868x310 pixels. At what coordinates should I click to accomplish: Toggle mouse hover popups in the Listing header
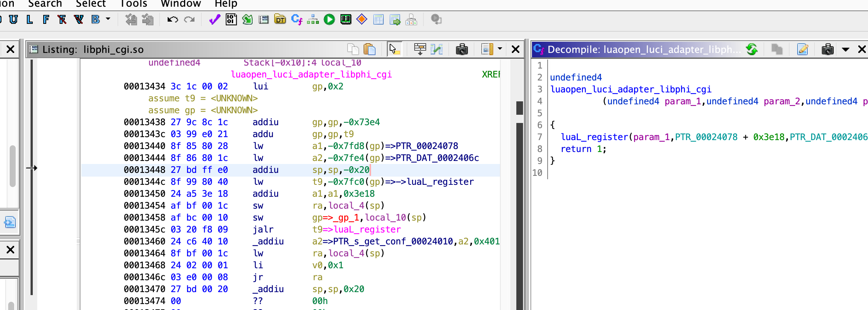pos(394,49)
